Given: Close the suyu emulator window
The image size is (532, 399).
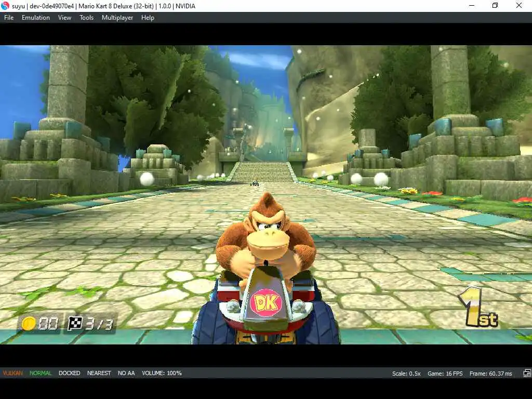Looking at the screenshot, I should (519, 6).
